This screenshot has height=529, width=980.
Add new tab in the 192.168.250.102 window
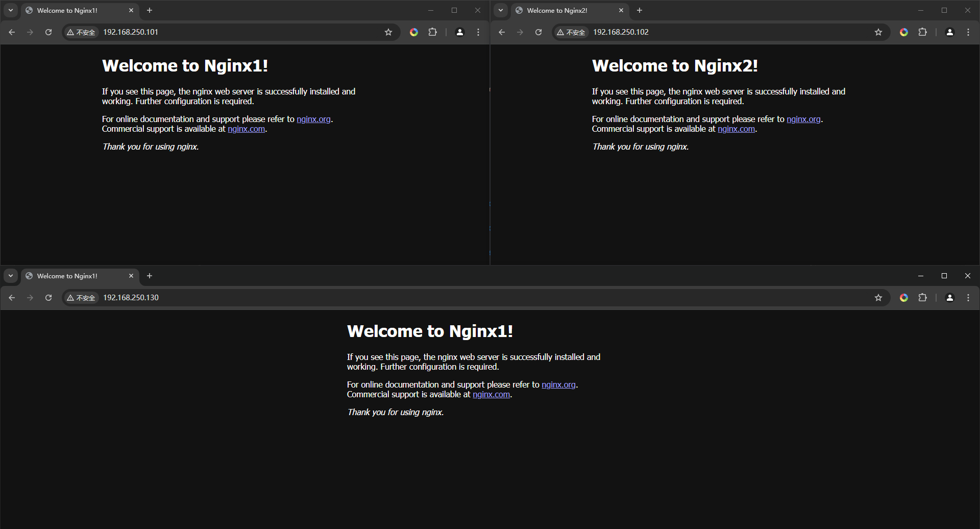coord(640,10)
